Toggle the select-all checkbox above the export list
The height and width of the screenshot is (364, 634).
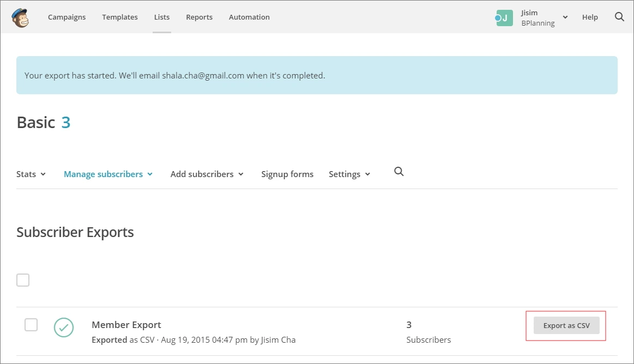pyautogui.click(x=23, y=280)
